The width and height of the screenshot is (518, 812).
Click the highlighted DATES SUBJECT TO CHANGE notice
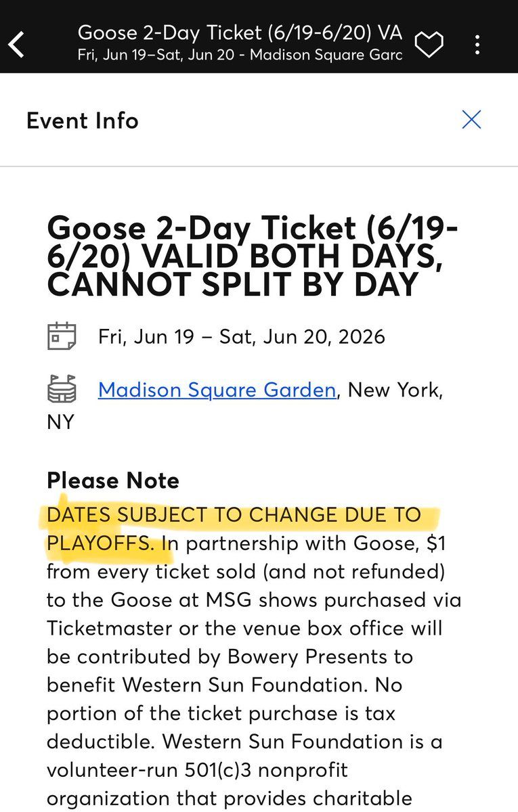[234, 515]
